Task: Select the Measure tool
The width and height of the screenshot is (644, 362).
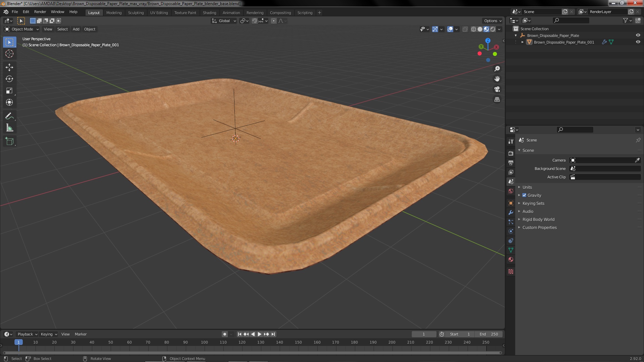Action: click(x=9, y=128)
